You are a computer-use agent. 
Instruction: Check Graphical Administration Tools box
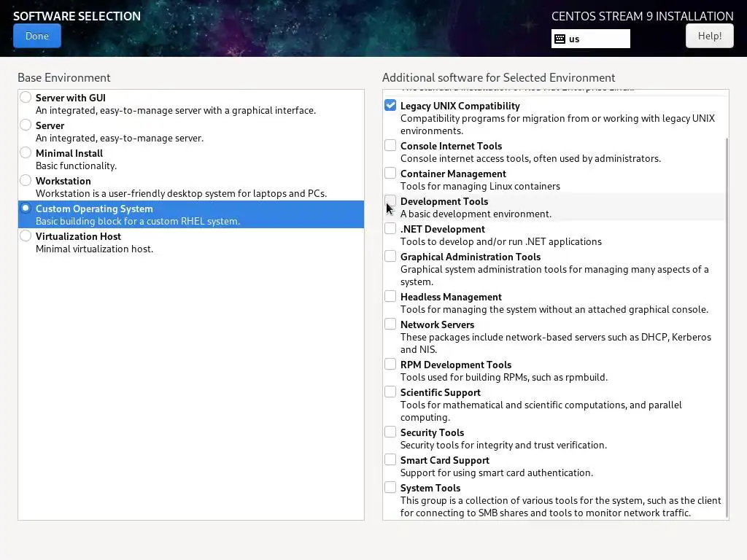click(390, 256)
